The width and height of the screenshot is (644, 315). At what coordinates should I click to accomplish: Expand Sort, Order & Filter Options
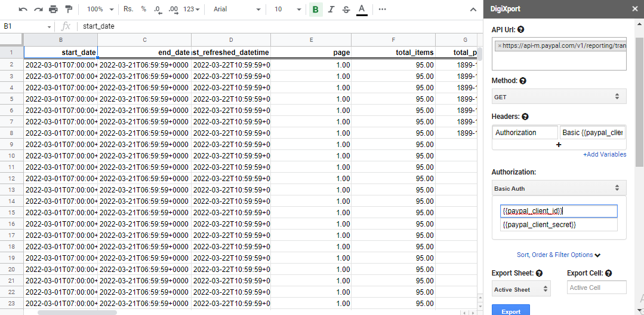click(x=559, y=255)
